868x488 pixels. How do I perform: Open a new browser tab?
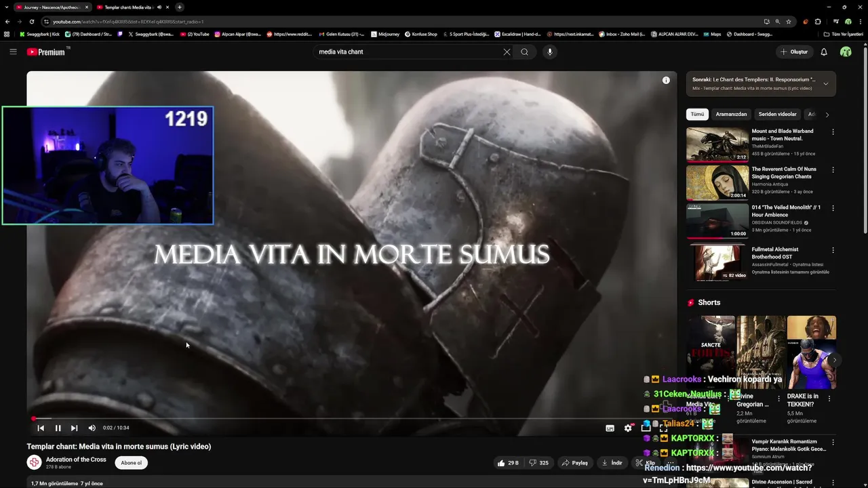point(180,7)
